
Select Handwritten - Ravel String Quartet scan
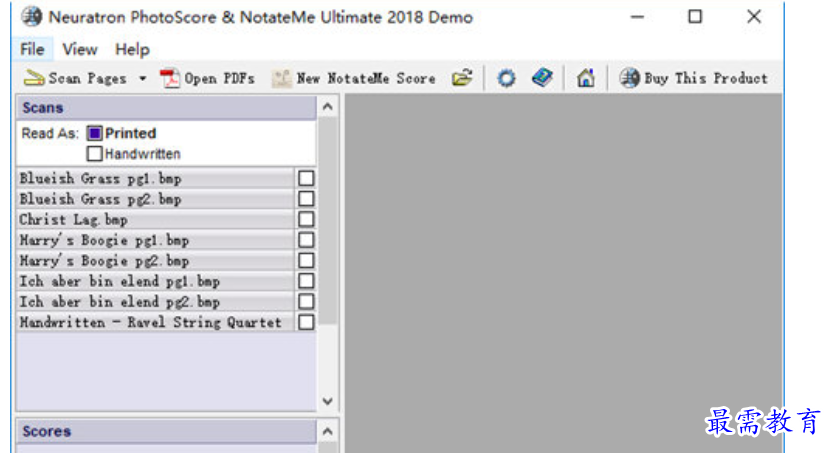click(x=155, y=322)
